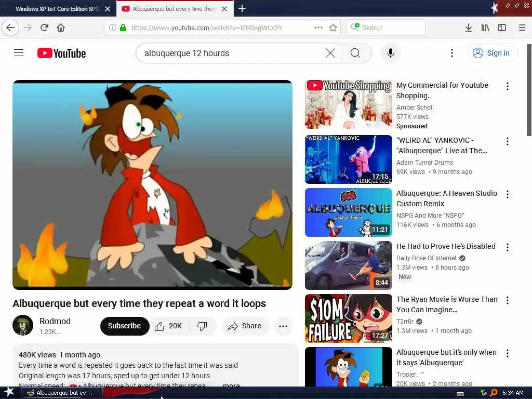Click the Firefox Search box

(x=386, y=28)
